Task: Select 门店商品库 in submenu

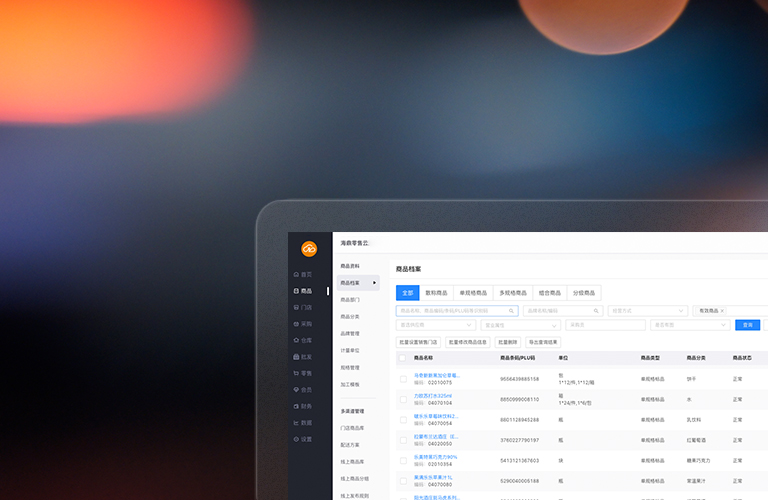Action: point(353,428)
